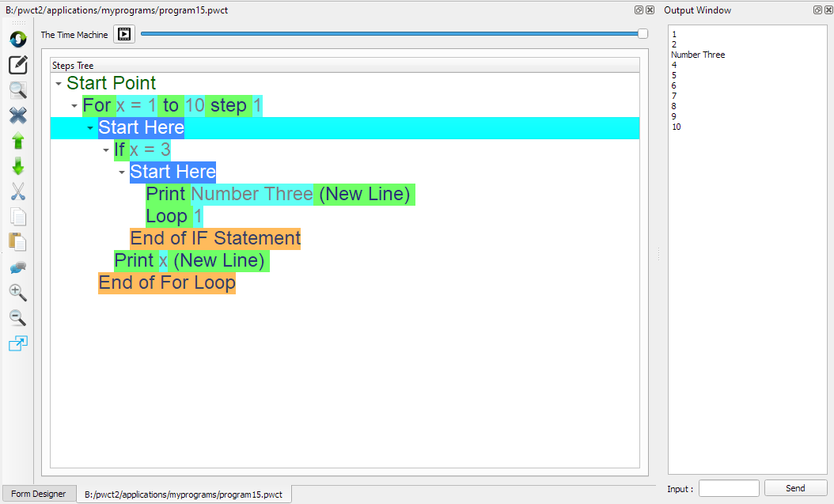The height and width of the screenshot is (504, 834).
Task: Collapse the If x = 3 branch
Action: 104,149
